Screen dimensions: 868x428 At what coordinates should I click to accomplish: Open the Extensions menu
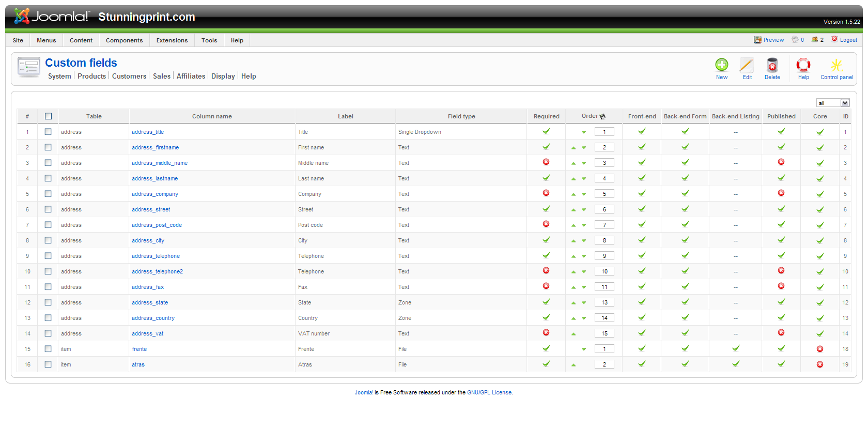coord(172,40)
